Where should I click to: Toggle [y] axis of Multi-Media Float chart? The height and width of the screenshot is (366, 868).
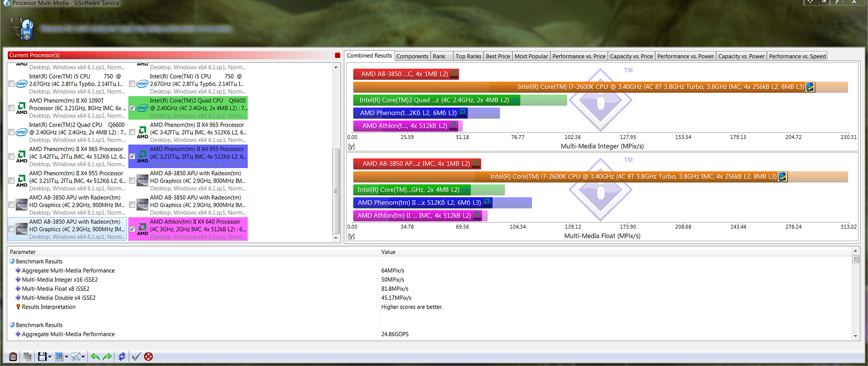(x=351, y=236)
